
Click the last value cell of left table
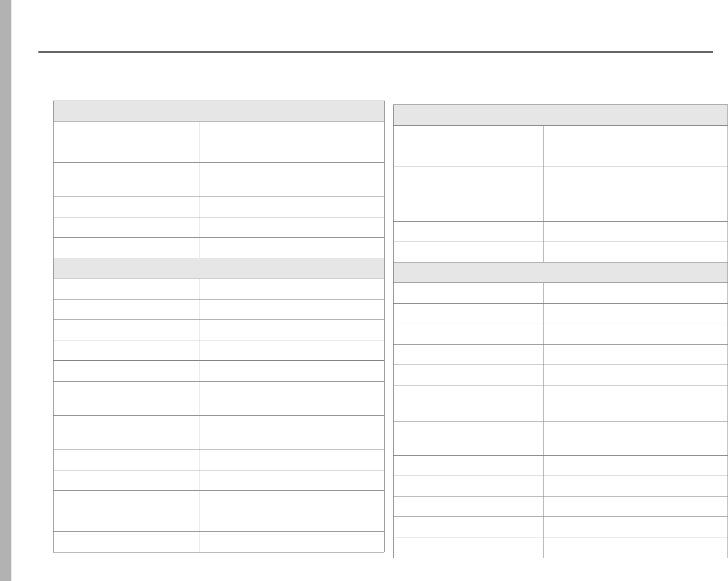[292, 542]
